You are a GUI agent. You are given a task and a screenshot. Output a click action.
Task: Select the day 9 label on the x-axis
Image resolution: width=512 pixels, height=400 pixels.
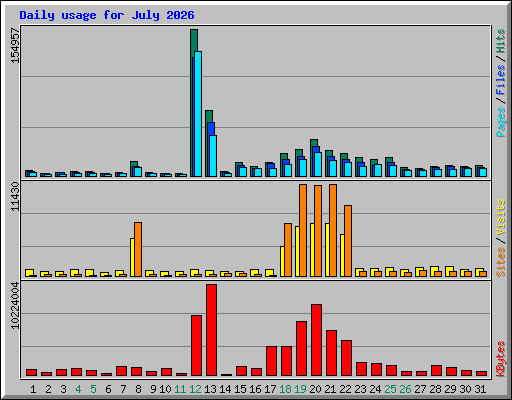(153, 389)
